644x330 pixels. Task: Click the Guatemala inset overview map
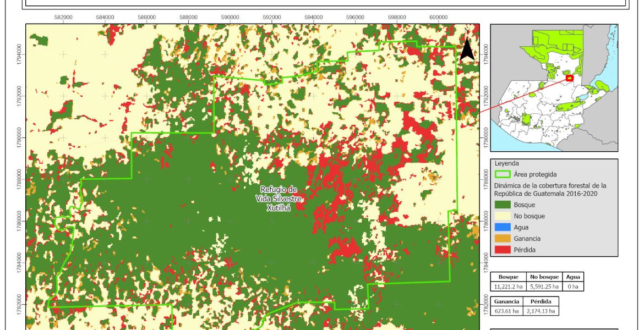[554, 88]
